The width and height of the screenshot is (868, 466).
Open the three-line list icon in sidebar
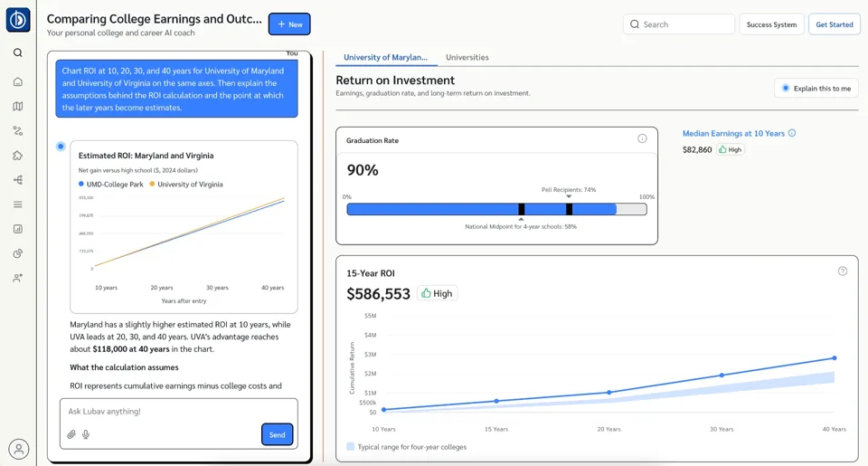[x=18, y=204]
